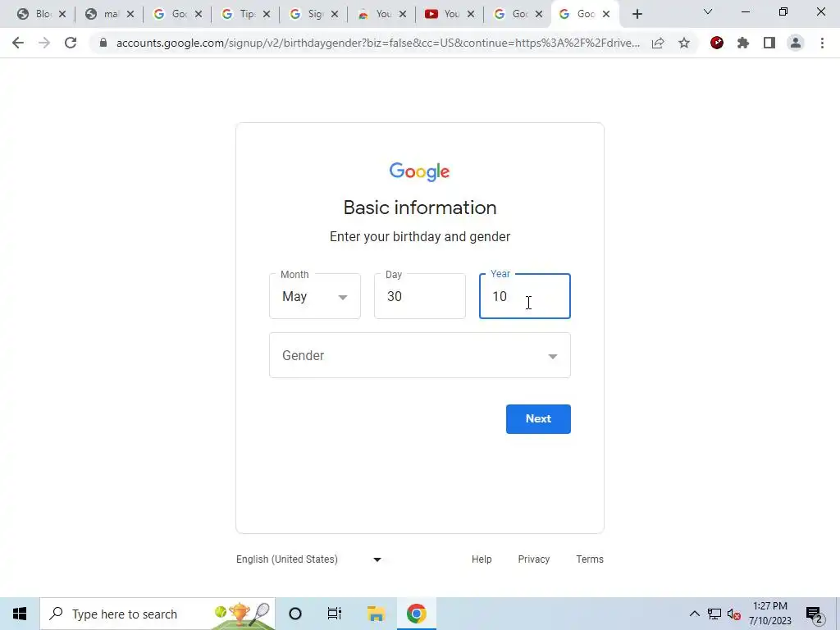Click the Day field showing 30
The height and width of the screenshot is (630, 840).
tap(420, 296)
